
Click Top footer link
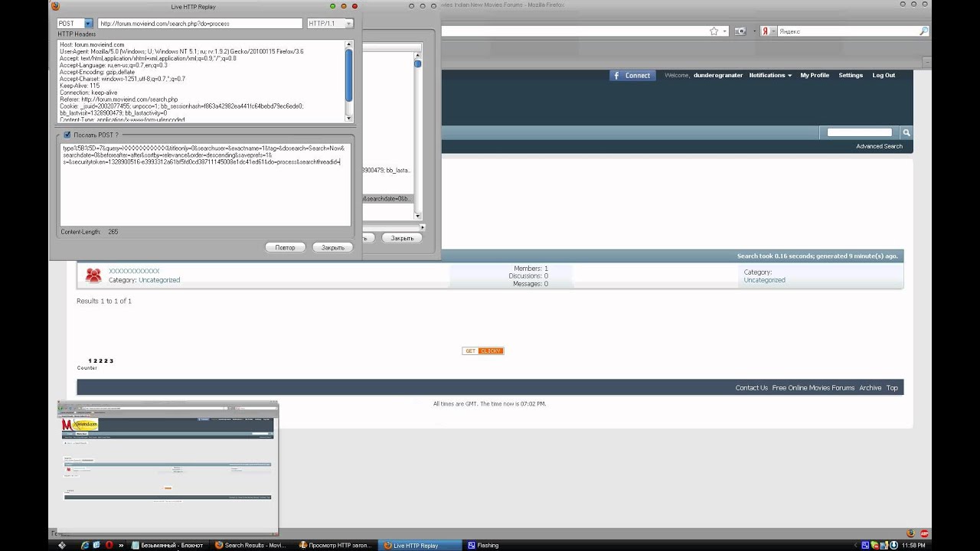click(x=892, y=388)
